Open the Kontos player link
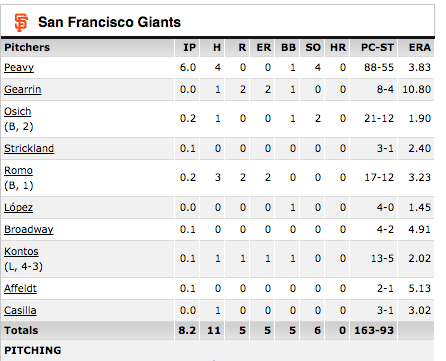The image size is (446, 361). pos(21,251)
